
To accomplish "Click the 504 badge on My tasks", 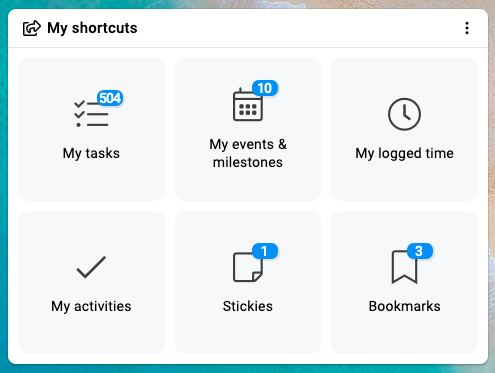I will (x=110, y=98).
